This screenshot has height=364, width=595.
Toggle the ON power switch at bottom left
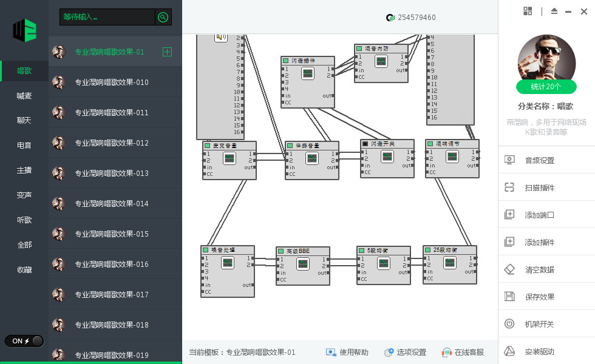[x=24, y=341]
